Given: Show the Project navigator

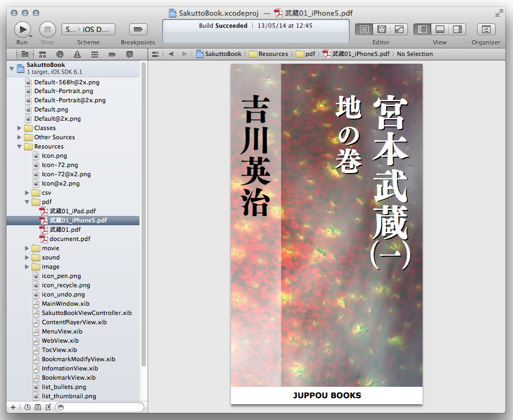Looking at the screenshot, I should pos(25,54).
